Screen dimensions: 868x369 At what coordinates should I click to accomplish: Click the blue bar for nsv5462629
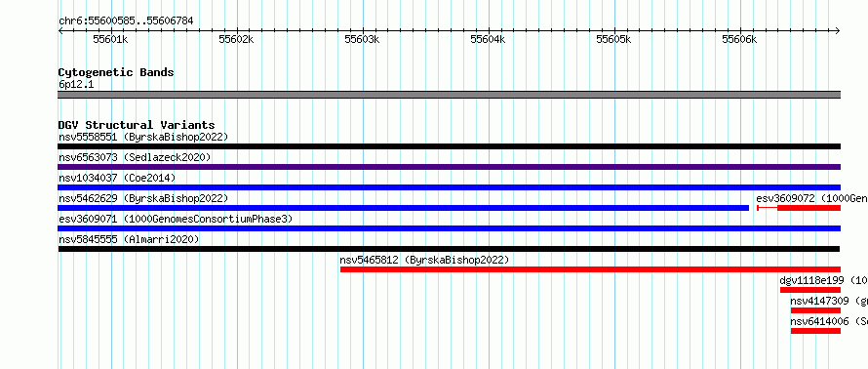coord(403,208)
